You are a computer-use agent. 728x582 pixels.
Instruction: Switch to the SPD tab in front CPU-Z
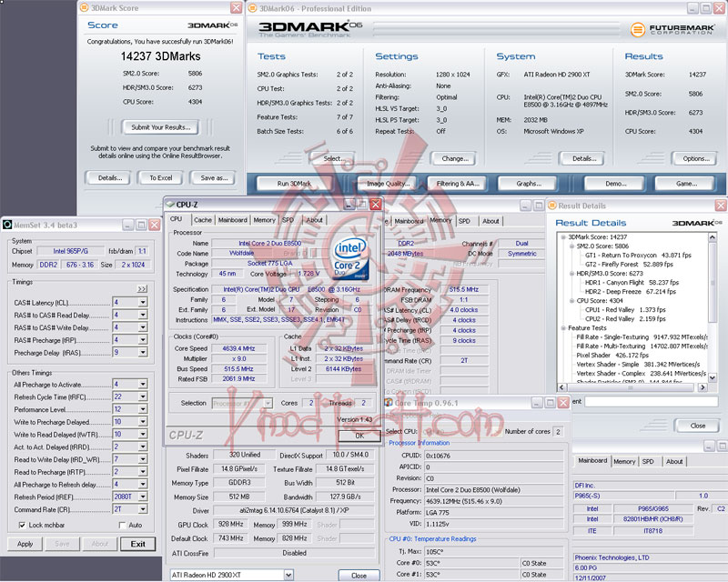pyautogui.click(x=288, y=220)
